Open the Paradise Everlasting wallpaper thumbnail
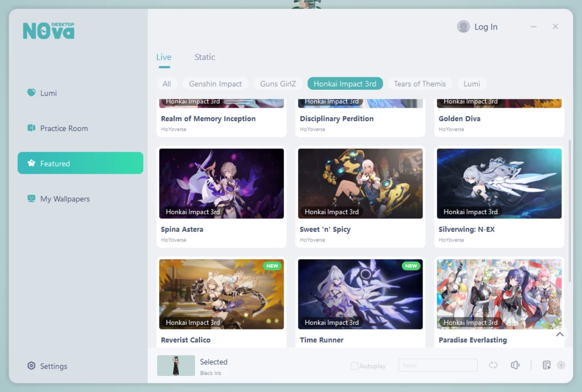The height and width of the screenshot is (392, 582). (x=499, y=294)
